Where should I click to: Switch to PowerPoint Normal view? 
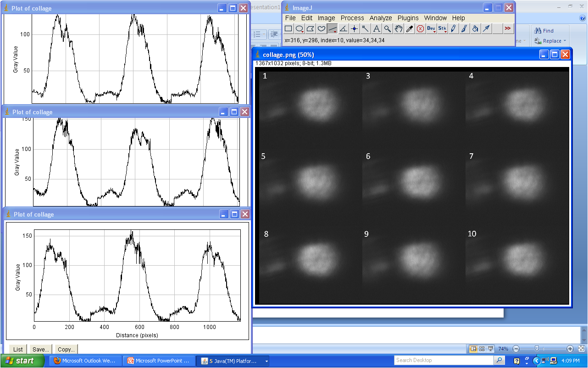pyautogui.click(x=473, y=349)
